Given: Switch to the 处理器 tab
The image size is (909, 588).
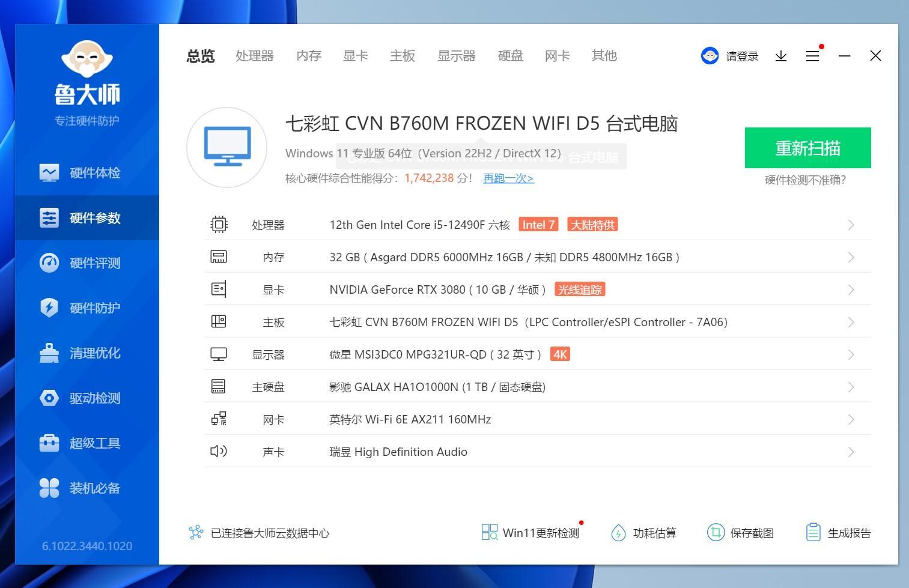Looking at the screenshot, I should click(255, 56).
